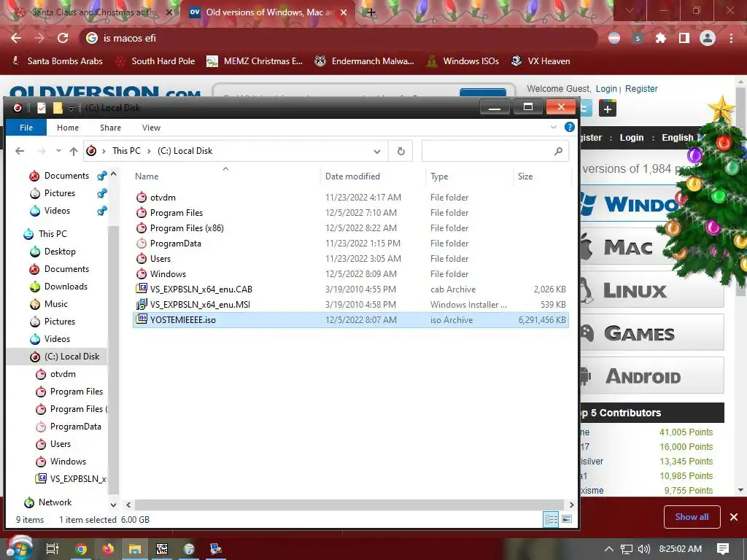Sort by Size column header
This screenshot has height=560, width=747.
(x=525, y=176)
